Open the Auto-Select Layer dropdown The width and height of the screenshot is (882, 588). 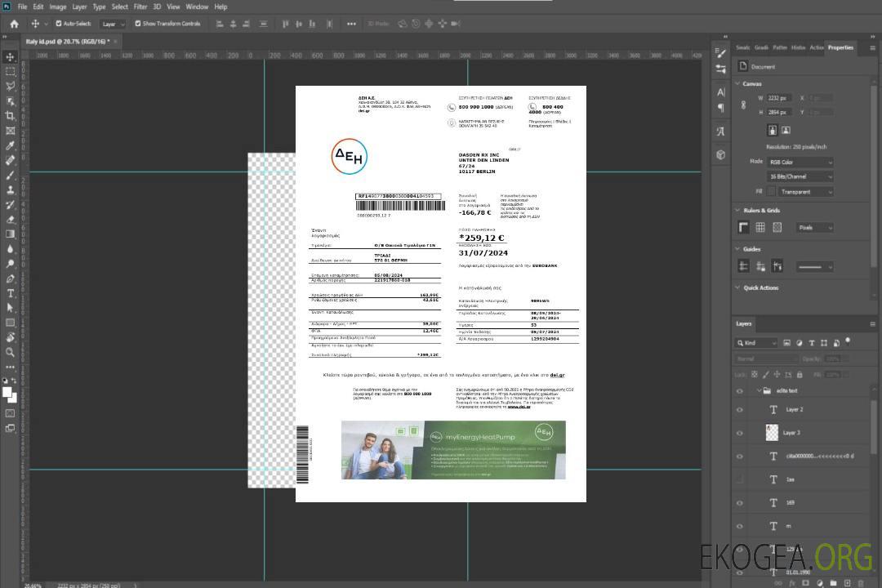click(x=113, y=24)
